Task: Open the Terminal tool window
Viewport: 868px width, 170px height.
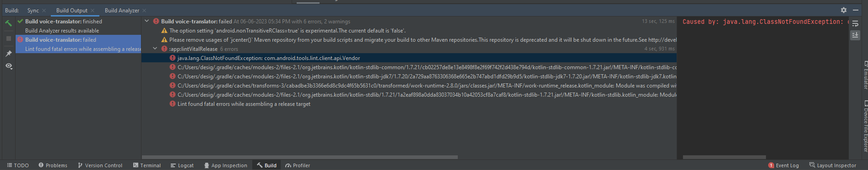Action: (146, 165)
